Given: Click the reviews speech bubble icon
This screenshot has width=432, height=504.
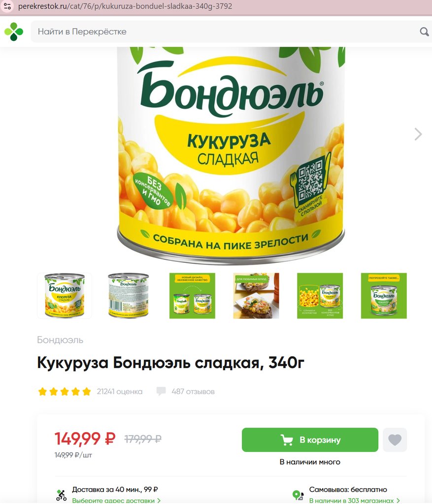Looking at the screenshot, I should point(161,391).
